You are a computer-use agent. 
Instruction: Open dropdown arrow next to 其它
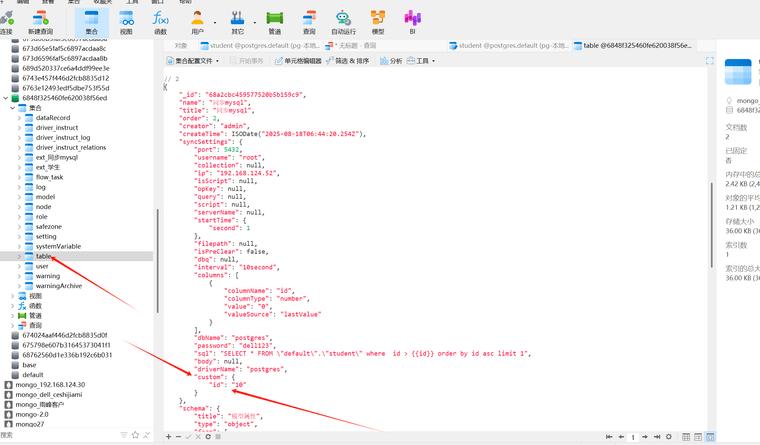click(254, 22)
